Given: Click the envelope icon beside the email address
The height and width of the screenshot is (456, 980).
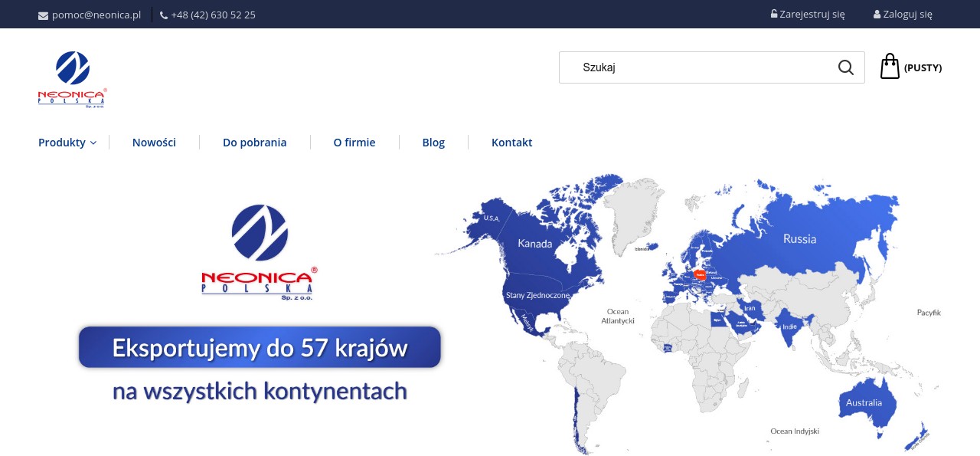Looking at the screenshot, I should coord(43,15).
